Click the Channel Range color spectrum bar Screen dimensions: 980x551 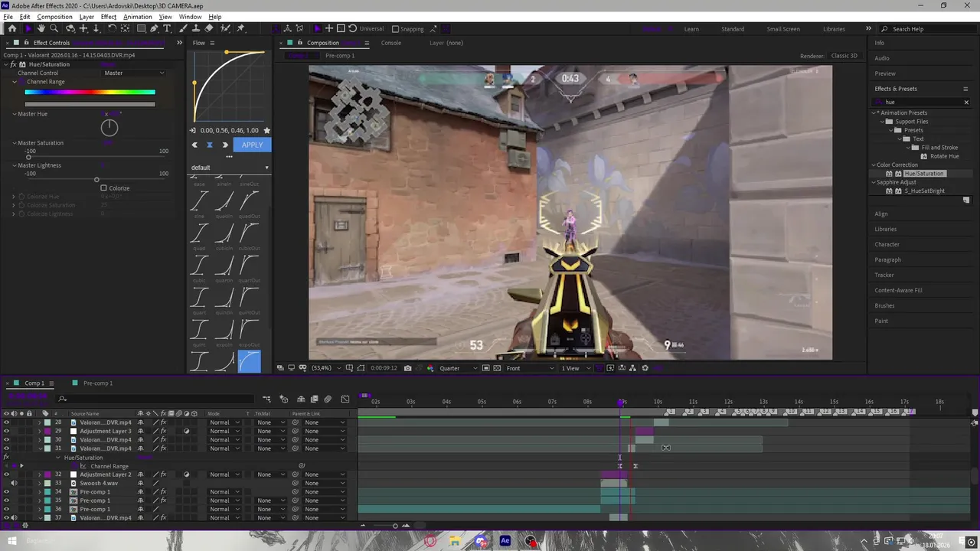click(x=90, y=93)
